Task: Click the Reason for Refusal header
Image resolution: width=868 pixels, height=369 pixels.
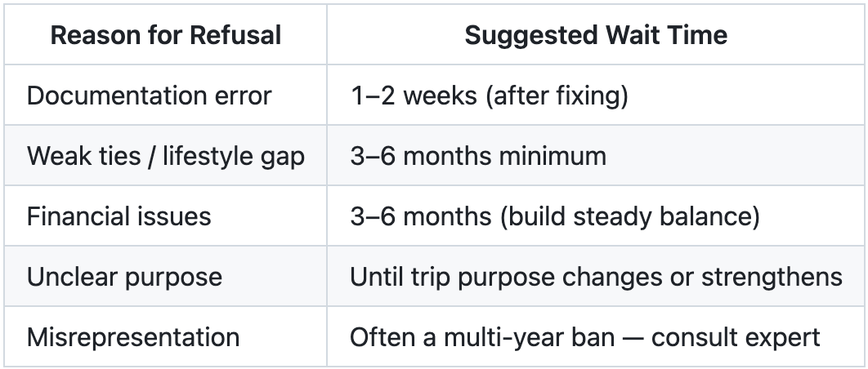Action: coord(166,35)
